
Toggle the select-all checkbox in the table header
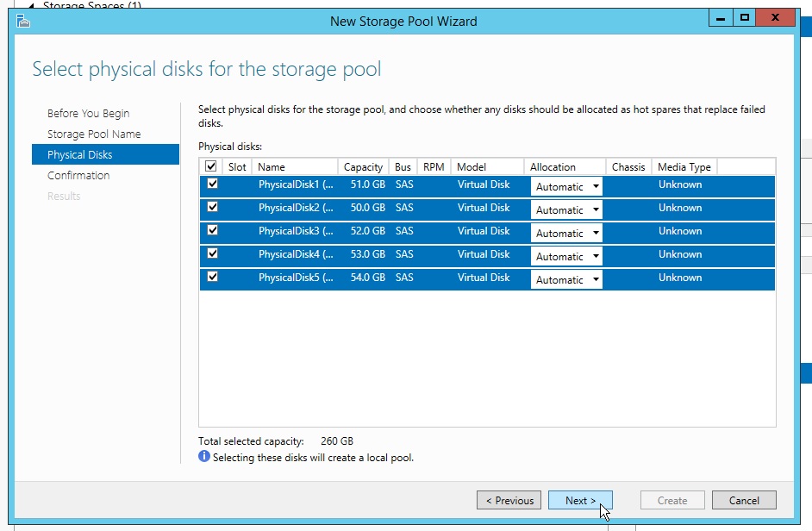[x=211, y=166]
